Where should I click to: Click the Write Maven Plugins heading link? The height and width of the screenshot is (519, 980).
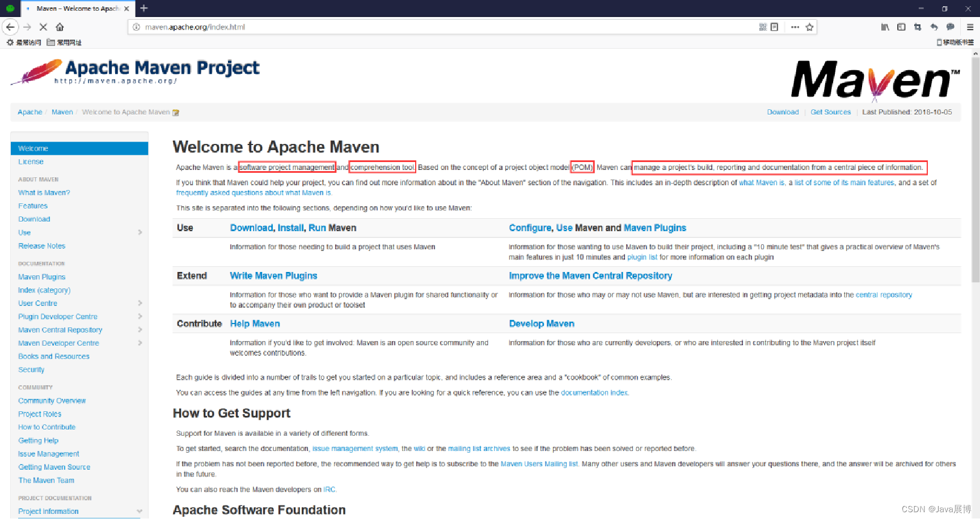click(273, 276)
